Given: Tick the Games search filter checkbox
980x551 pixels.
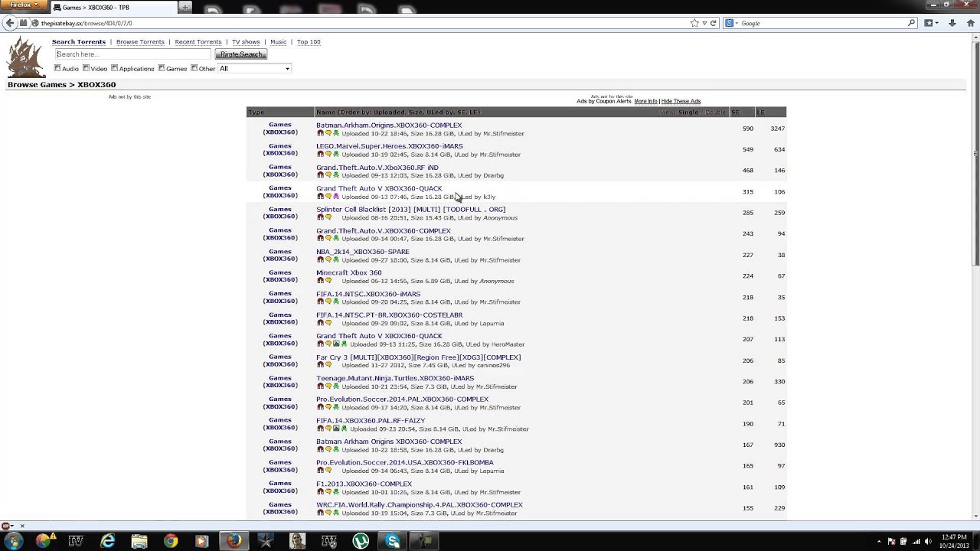Looking at the screenshot, I should coord(162,68).
